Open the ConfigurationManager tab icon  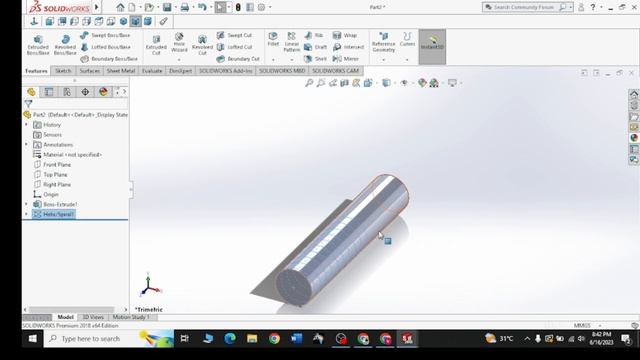[67, 92]
